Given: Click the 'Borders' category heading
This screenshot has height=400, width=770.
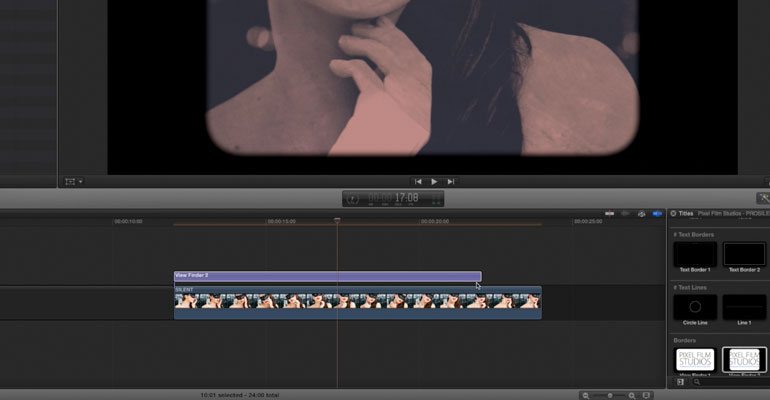Looking at the screenshot, I should point(685,340).
